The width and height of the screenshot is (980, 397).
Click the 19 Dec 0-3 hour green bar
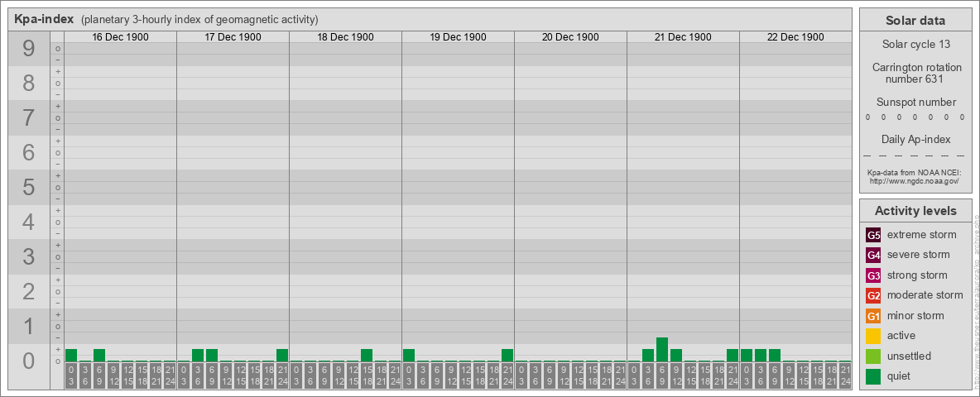(x=409, y=356)
